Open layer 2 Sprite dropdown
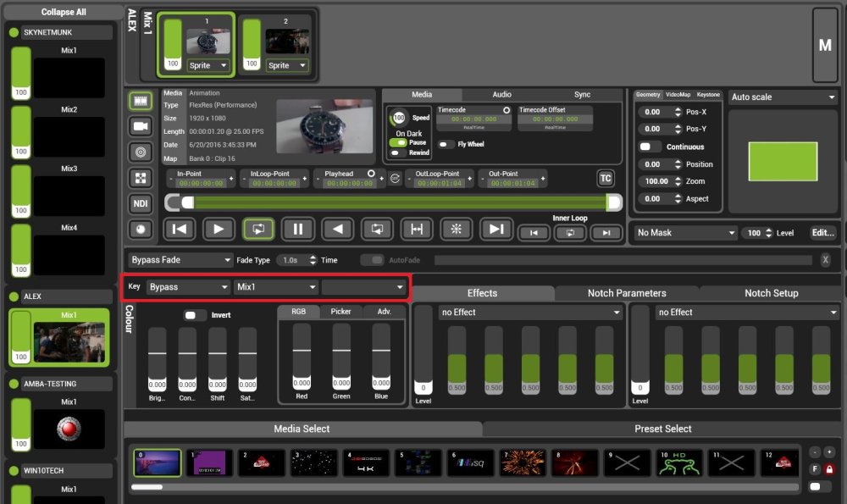Image resolution: width=847 pixels, height=504 pixels. click(x=287, y=65)
